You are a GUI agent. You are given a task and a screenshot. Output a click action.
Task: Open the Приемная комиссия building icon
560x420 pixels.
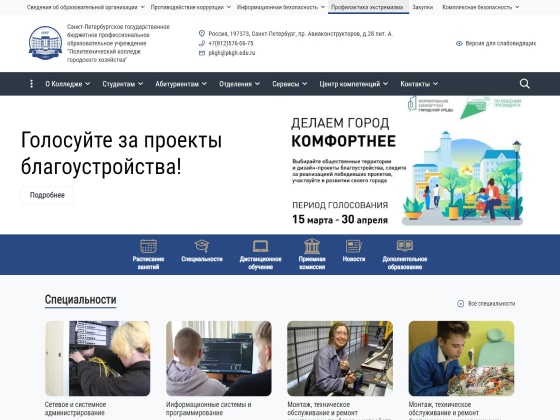coord(312,246)
